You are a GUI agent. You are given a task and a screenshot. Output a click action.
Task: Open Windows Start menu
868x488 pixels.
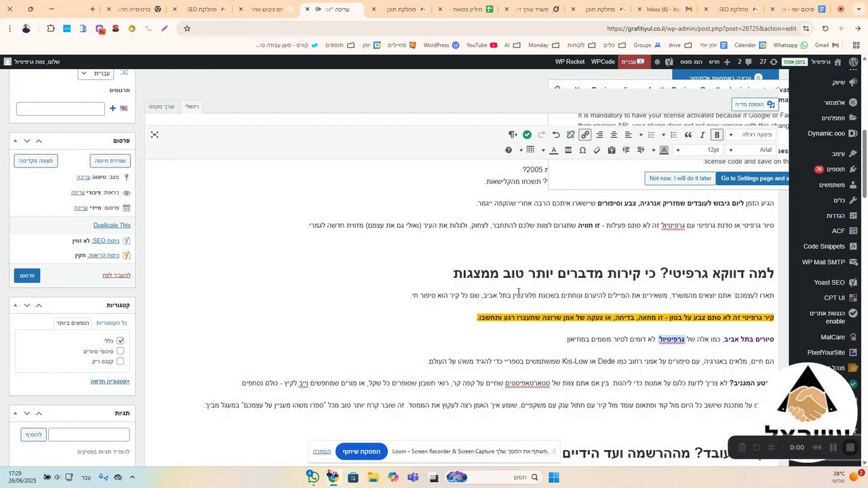(553, 477)
